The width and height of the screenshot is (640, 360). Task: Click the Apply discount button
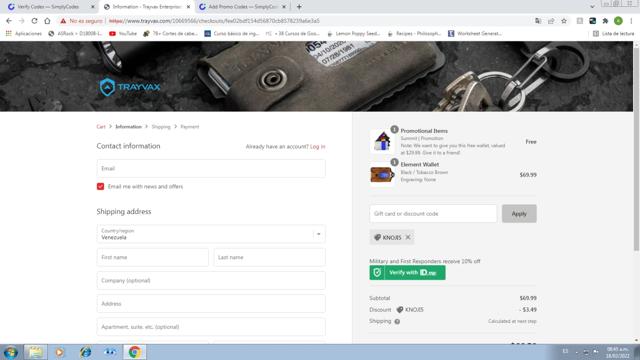(519, 213)
